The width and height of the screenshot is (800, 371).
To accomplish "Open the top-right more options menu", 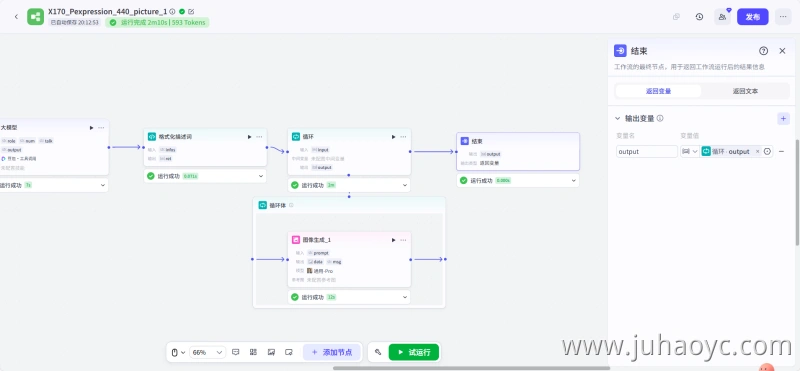I will pyautogui.click(x=783, y=17).
